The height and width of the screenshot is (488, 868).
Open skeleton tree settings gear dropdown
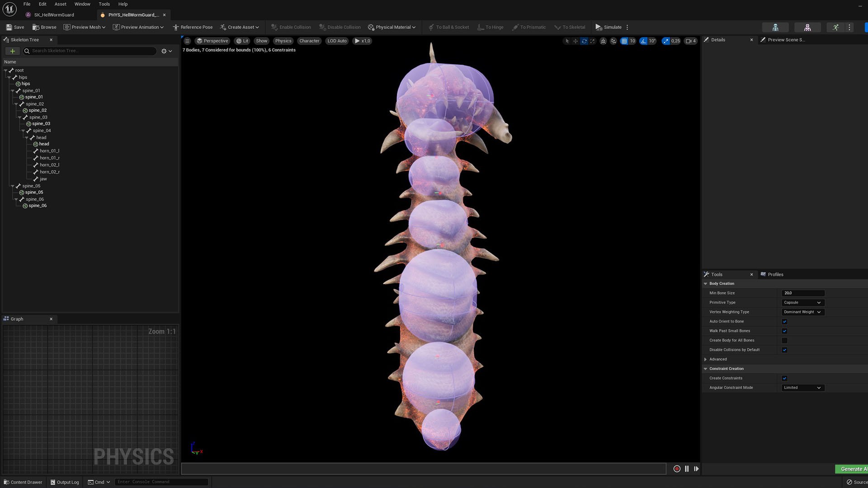(x=166, y=51)
